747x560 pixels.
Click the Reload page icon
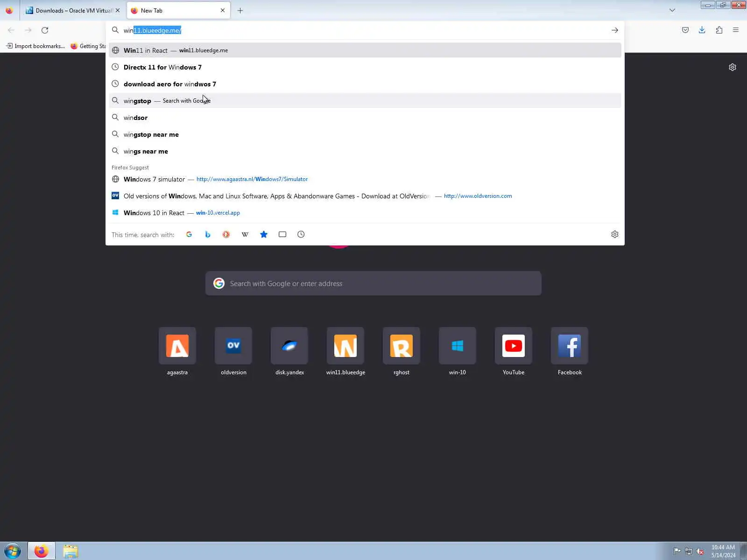coord(45,30)
